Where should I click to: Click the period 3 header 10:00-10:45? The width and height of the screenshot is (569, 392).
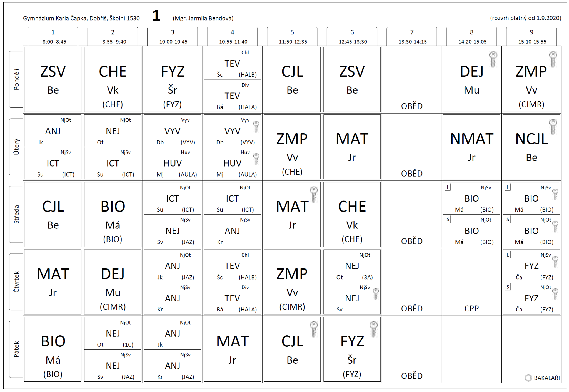173,36
